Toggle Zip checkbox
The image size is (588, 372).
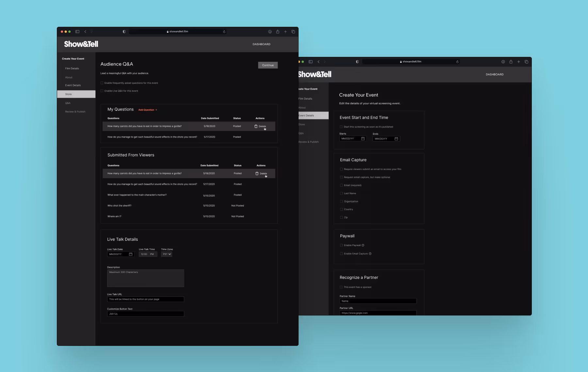tap(341, 217)
